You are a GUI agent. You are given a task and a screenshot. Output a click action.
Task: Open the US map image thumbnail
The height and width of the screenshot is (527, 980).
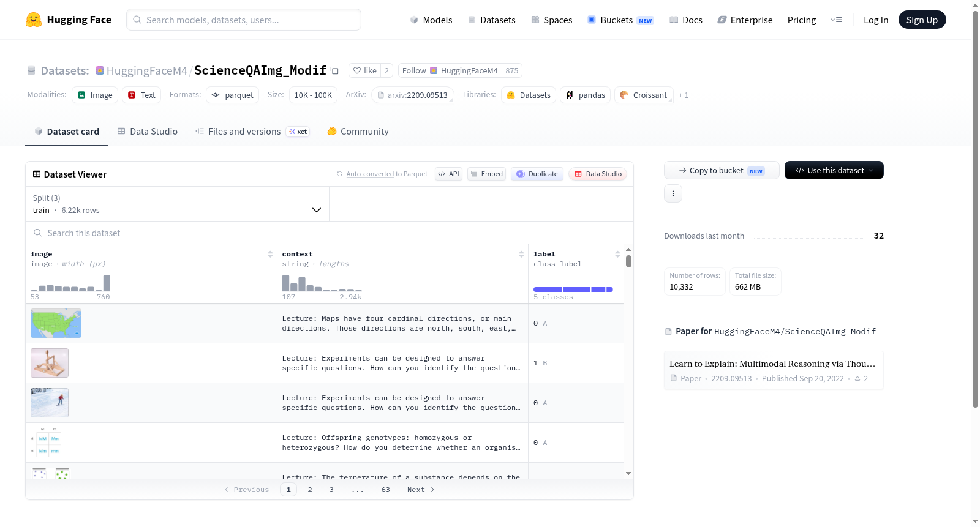pyautogui.click(x=56, y=323)
